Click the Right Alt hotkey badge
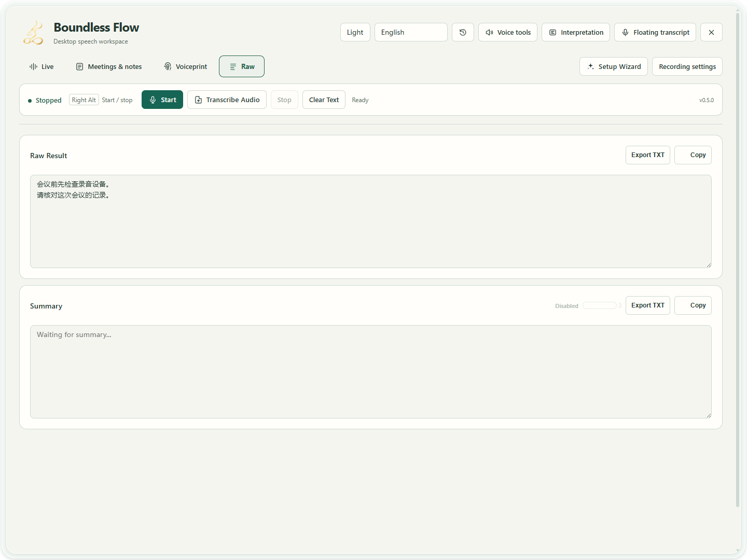Image resolution: width=747 pixels, height=560 pixels. [x=84, y=100]
